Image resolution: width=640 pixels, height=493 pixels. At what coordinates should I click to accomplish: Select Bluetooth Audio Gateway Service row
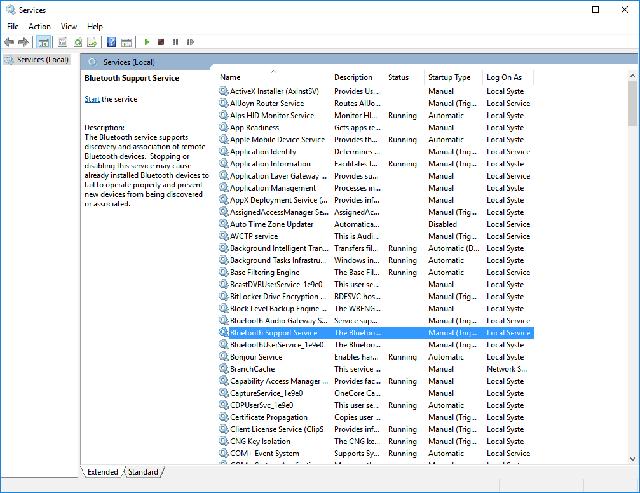pos(376,320)
